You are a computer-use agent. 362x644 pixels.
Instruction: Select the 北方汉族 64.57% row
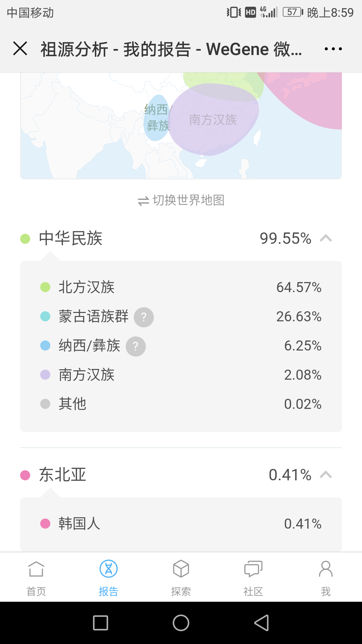pyautogui.click(x=181, y=287)
